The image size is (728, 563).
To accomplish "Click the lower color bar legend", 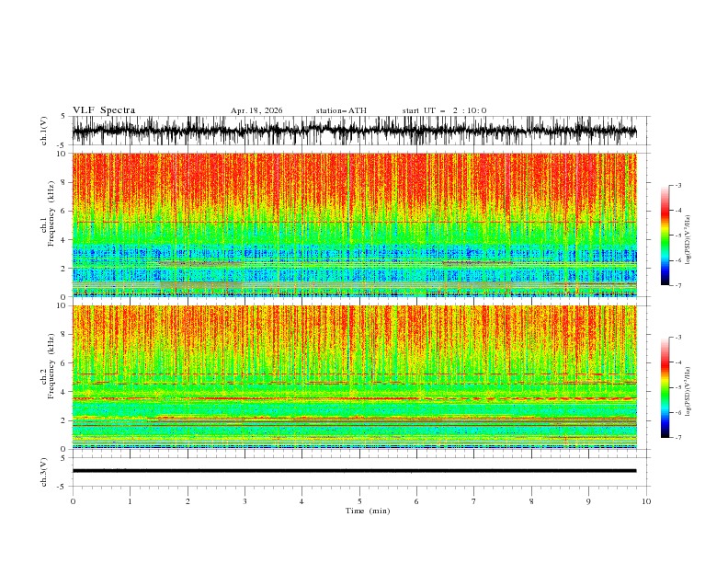I will point(665,387).
